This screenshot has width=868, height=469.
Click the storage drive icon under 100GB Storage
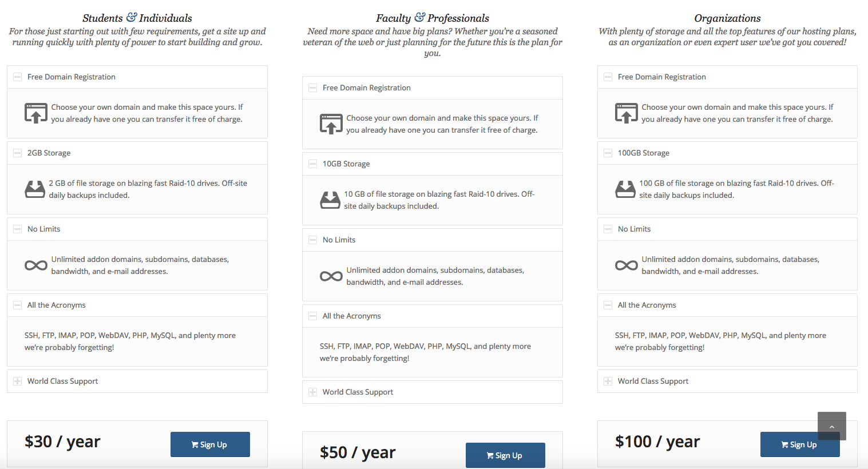625,189
